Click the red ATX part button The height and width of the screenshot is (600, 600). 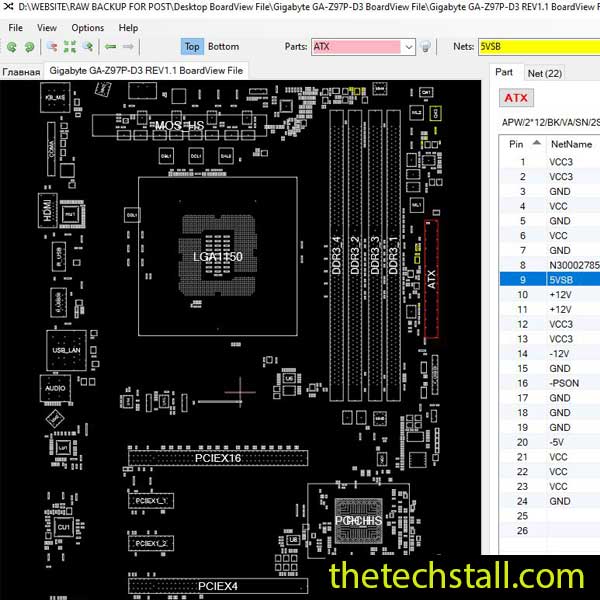[x=516, y=98]
